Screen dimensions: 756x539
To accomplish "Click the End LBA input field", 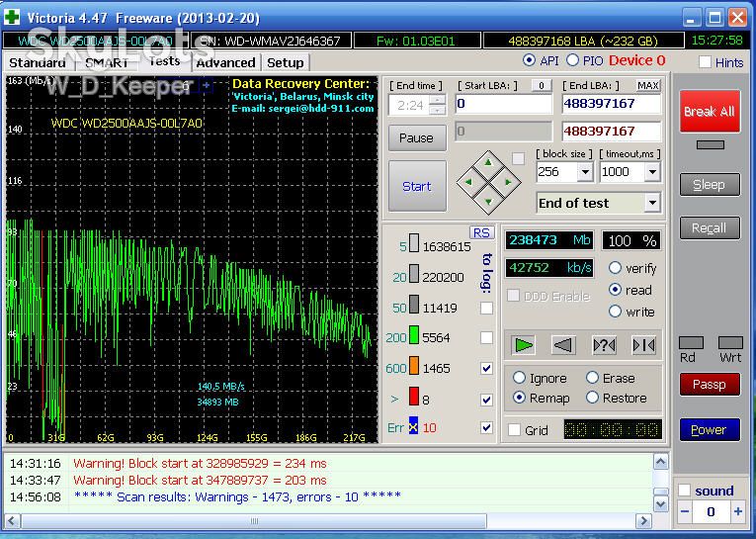I will pos(612,104).
